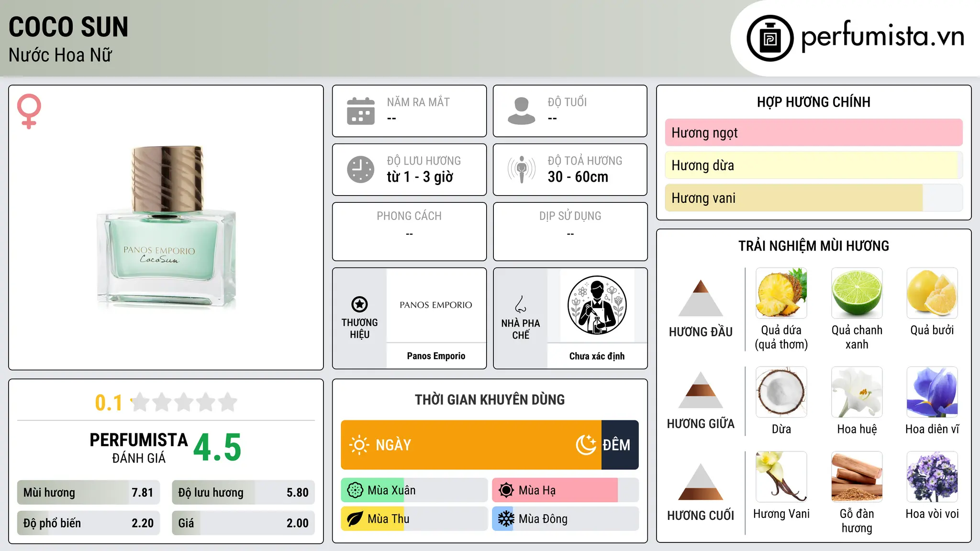This screenshot has width=980, height=551.
Task: Click the Nước Hoa Nữ subtitle
Action: click(60, 55)
